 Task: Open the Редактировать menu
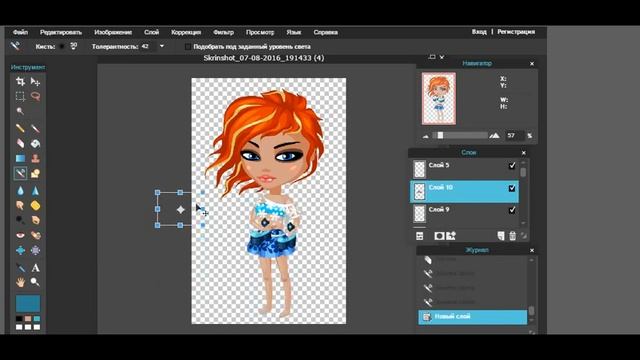(x=61, y=32)
